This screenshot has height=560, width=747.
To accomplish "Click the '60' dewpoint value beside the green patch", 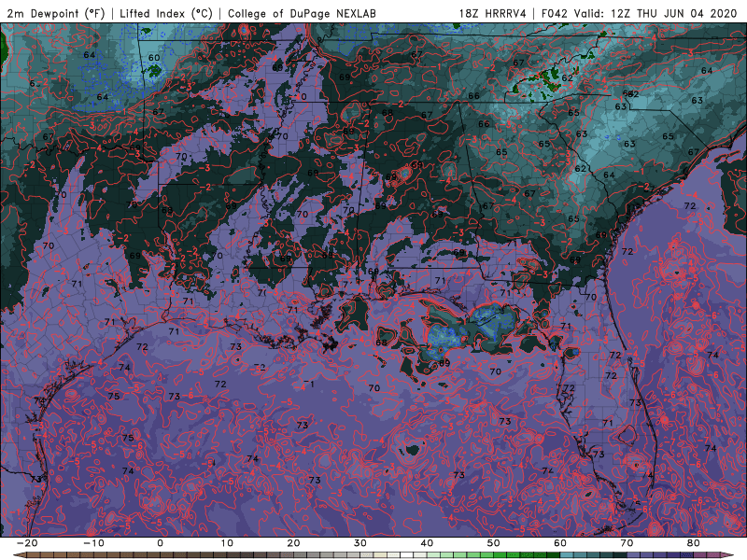I will [x=154, y=58].
